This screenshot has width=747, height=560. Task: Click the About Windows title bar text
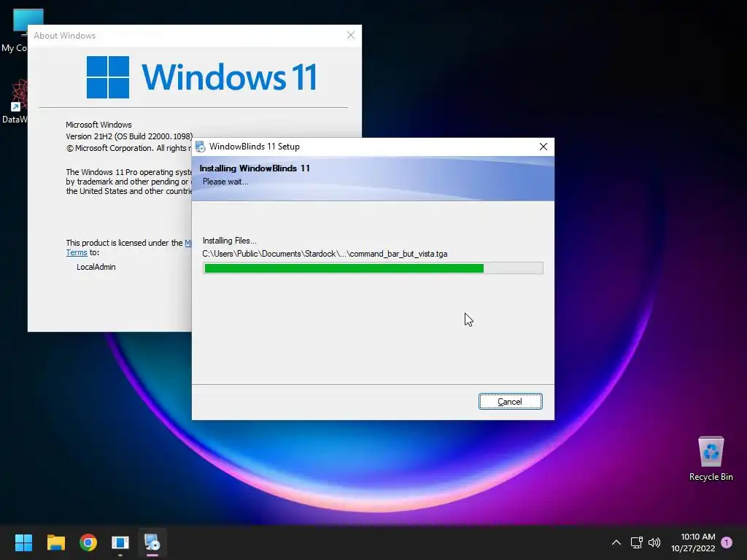[64, 36]
